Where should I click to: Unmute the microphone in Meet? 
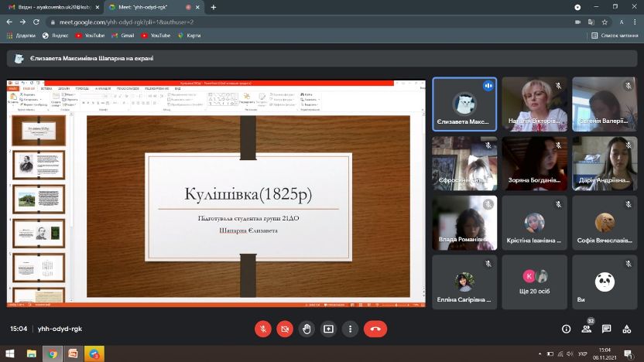263,329
